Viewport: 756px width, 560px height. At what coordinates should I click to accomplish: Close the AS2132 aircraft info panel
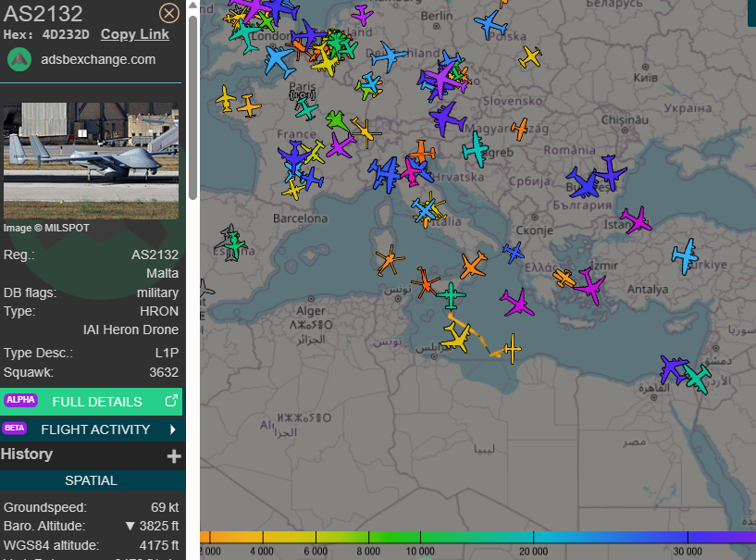(x=168, y=13)
